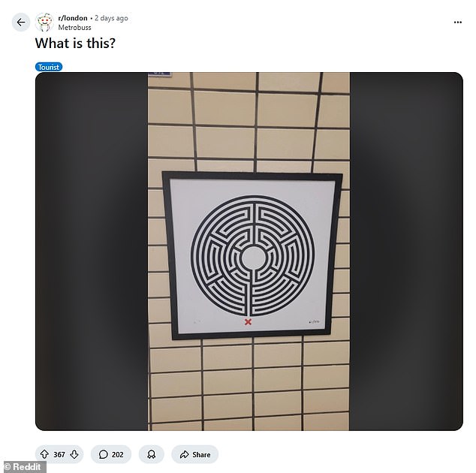Click the Reddit copyright watermark
The height and width of the screenshot is (473, 476).
pos(23,467)
